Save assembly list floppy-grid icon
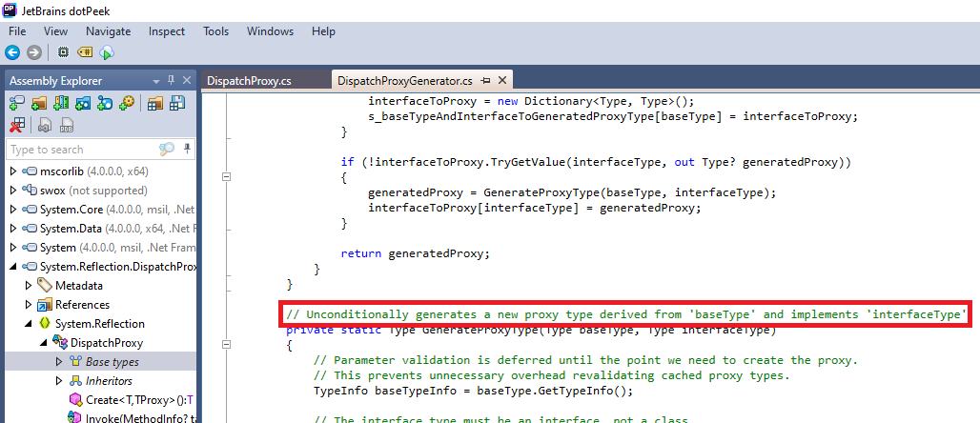The height and width of the screenshot is (423, 980). click(x=177, y=104)
